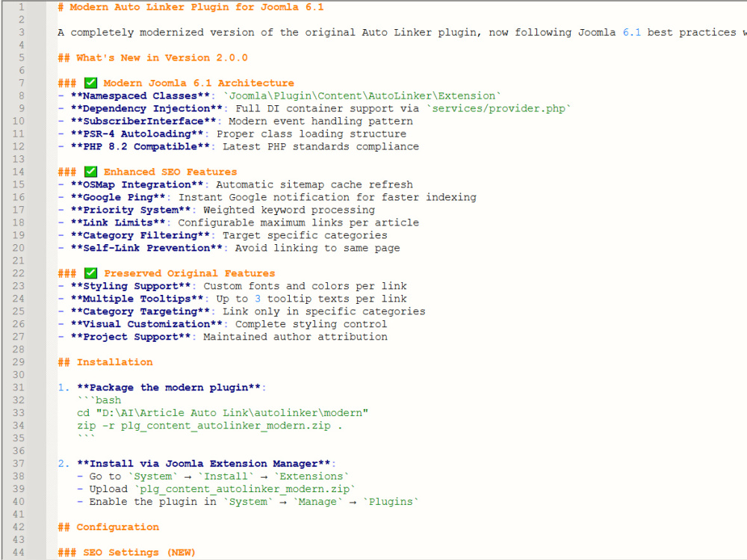
Task: Click the bold text 'Link Limits'
Action: pyautogui.click(x=118, y=223)
